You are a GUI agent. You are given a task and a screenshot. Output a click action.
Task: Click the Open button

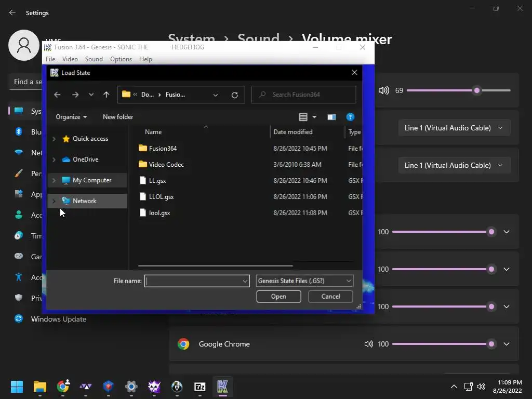click(x=278, y=297)
